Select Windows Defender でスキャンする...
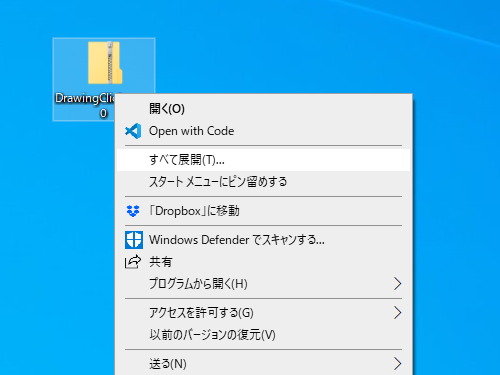 coord(263,240)
